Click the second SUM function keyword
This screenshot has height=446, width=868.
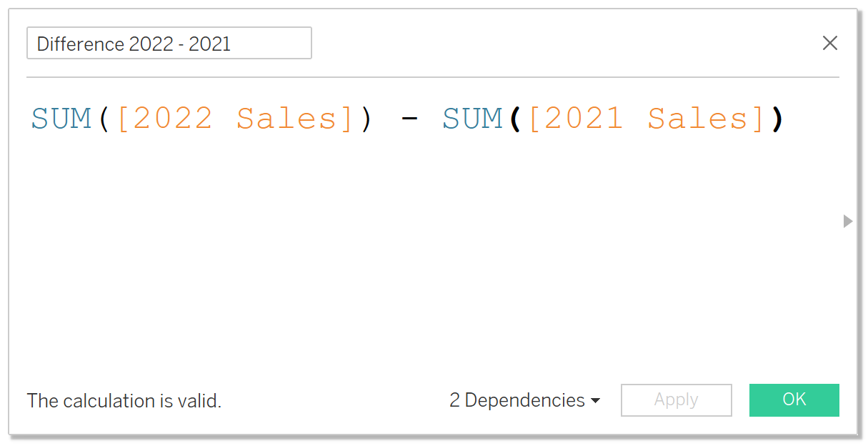coord(473,119)
